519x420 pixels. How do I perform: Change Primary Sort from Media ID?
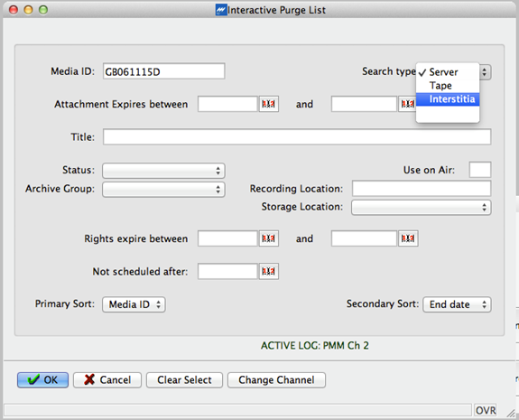point(134,304)
